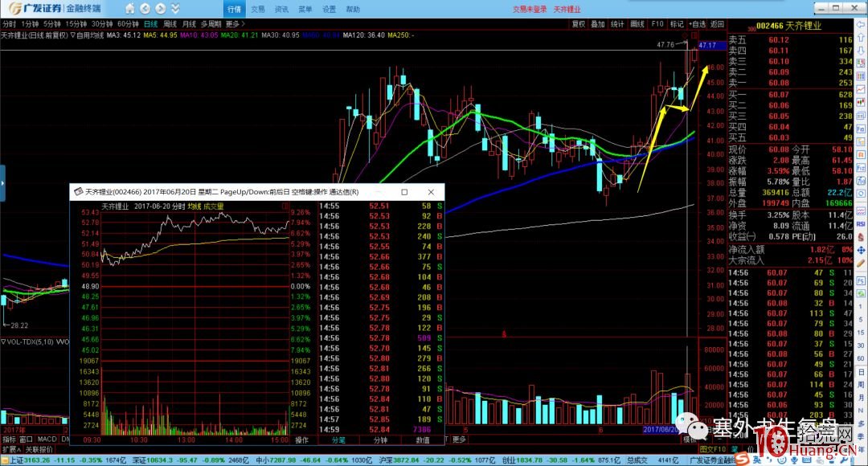Open the 自用均线 indicator dropdown
The image size is (868, 466).
(x=88, y=35)
